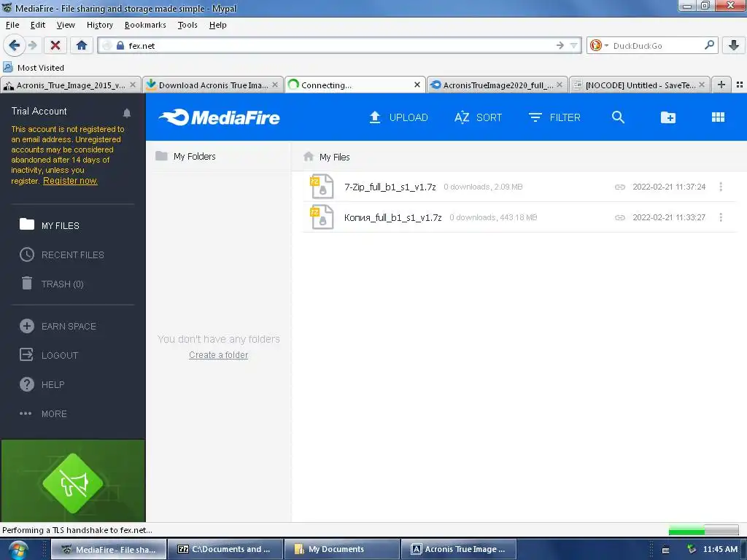747x560 pixels.
Task: Copy share link for 7-Zip_full_b1_s1_v1.7z
Action: 620,187
